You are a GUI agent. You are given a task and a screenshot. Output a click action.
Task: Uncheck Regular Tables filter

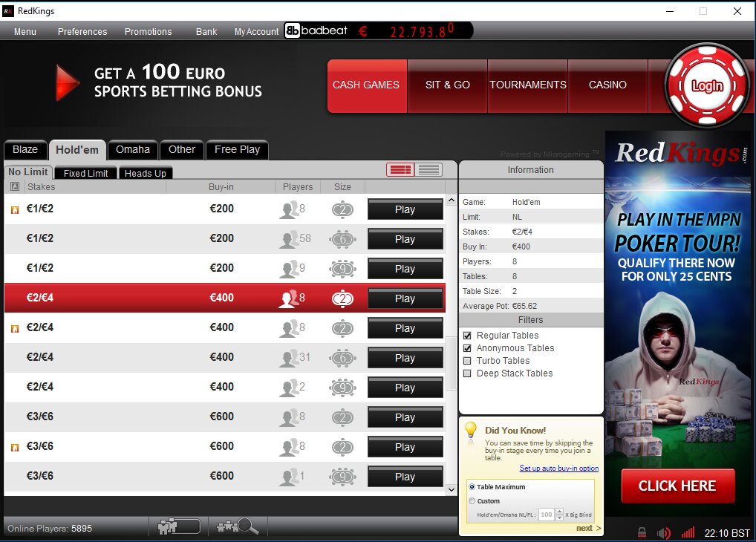click(466, 336)
